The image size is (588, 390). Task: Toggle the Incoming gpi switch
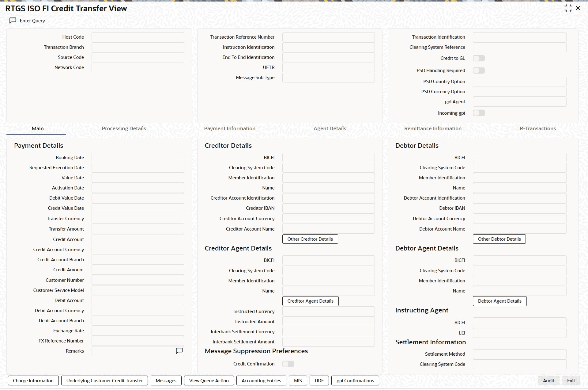tap(479, 113)
